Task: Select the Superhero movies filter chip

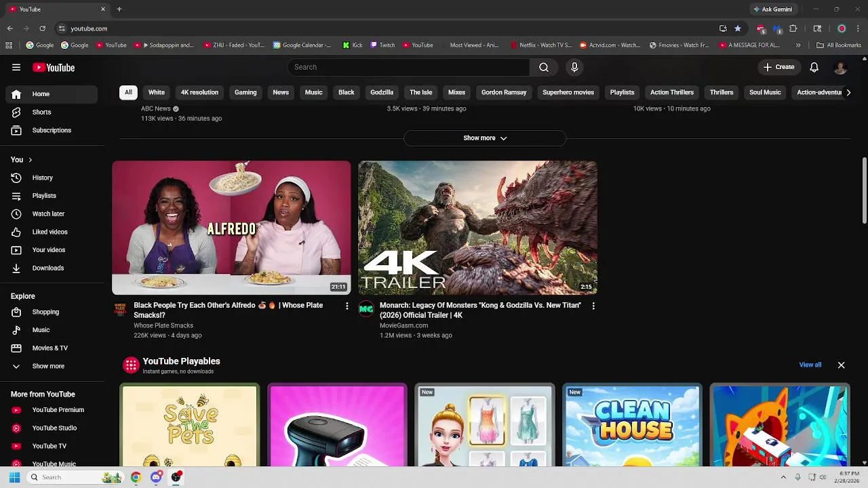Action: coord(568,92)
